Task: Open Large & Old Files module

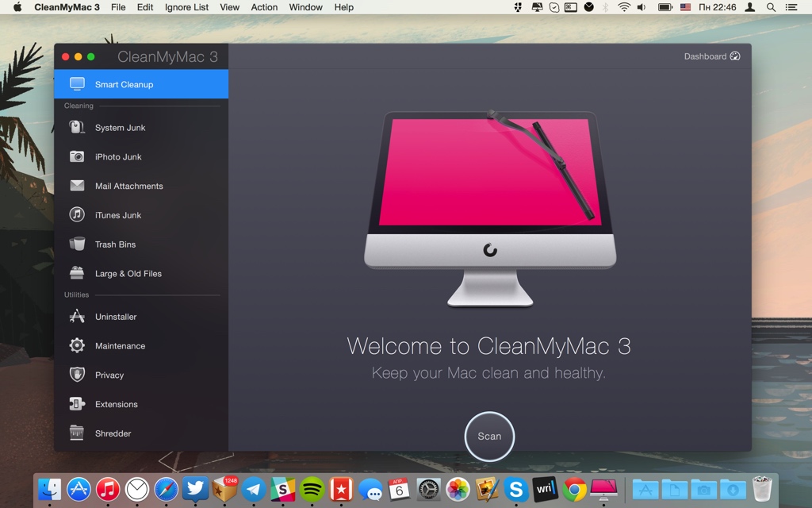Action: (x=128, y=274)
